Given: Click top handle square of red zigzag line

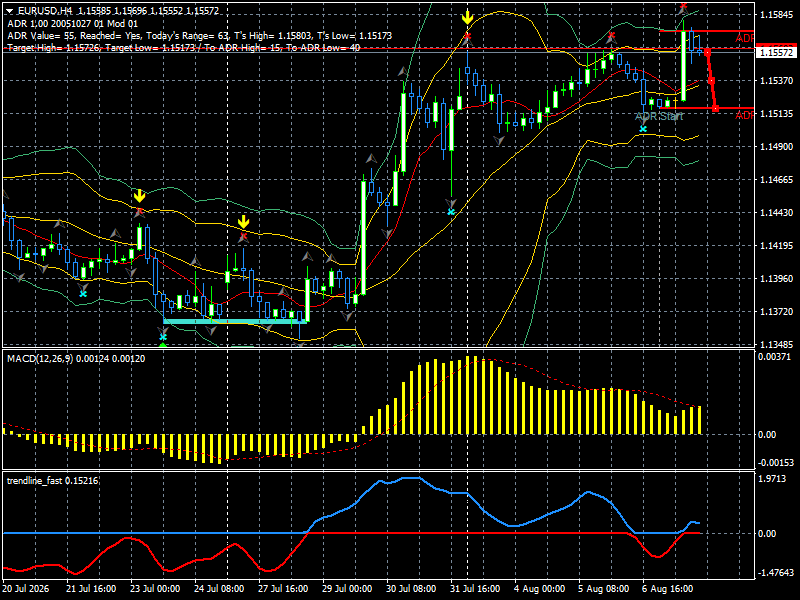Looking at the screenshot, I should tap(707, 52).
